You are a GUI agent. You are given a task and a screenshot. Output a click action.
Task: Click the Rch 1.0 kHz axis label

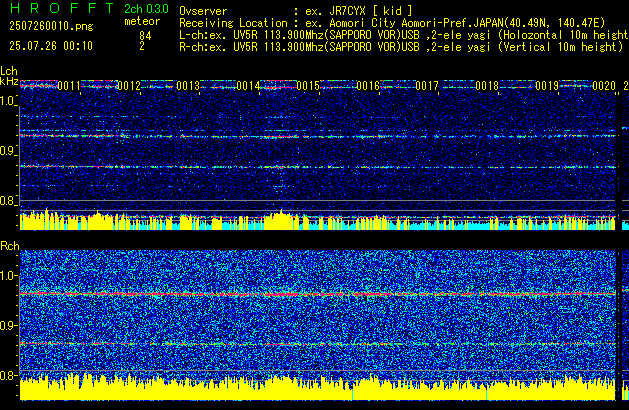point(8,276)
